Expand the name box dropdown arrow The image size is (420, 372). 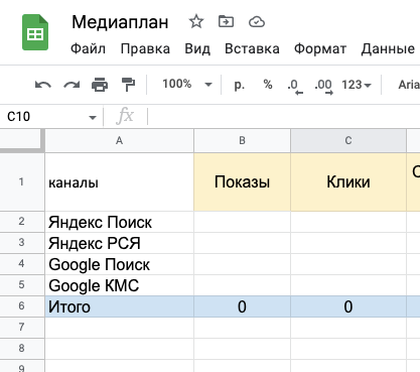92,117
